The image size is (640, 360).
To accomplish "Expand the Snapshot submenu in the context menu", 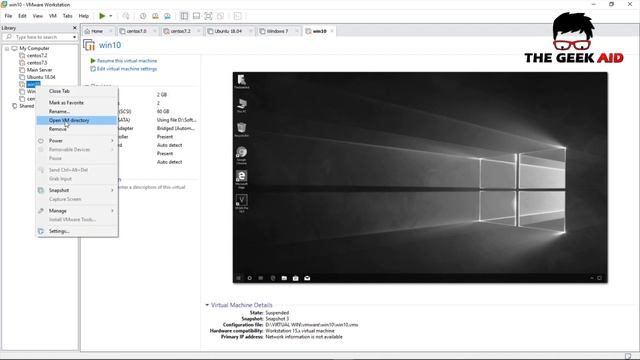I will [x=77, y=190].
